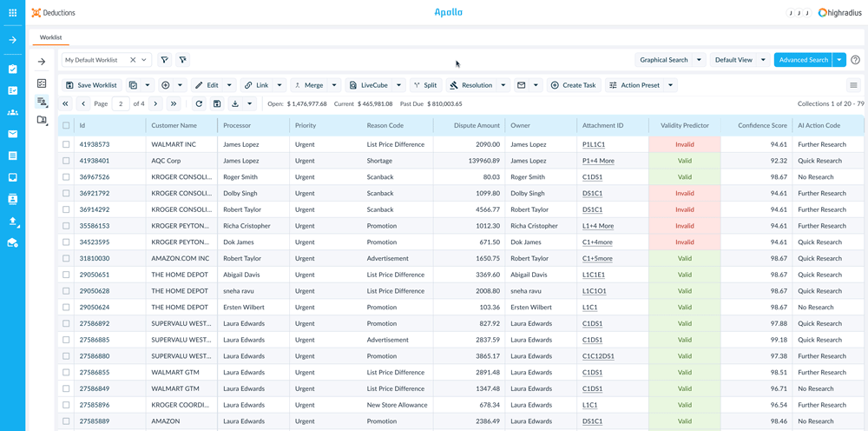Open the task checklist panel icon
Viewport: 868px width, 431px height.
tap(42, 83)
